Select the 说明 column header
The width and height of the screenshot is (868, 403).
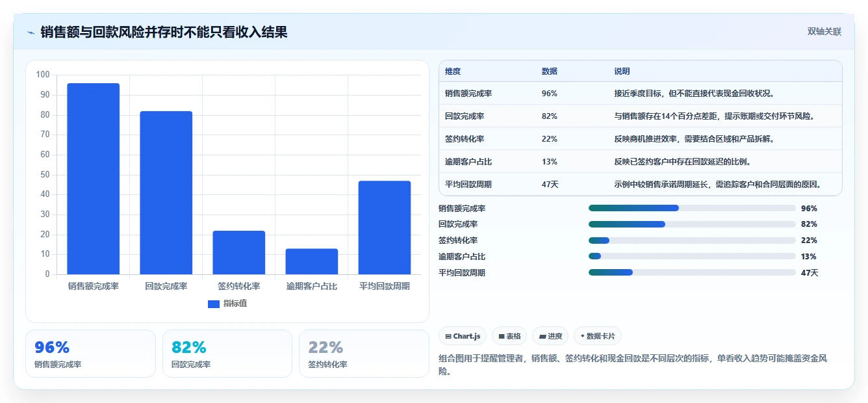point(622,71)
